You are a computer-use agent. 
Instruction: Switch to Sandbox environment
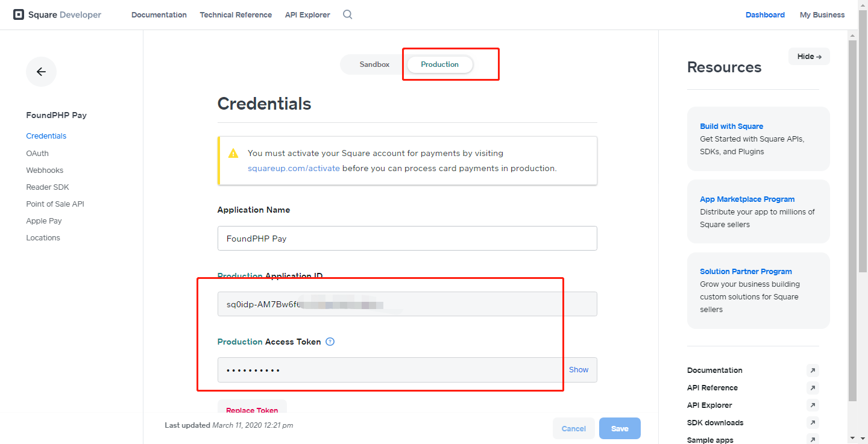click(374, 64)
